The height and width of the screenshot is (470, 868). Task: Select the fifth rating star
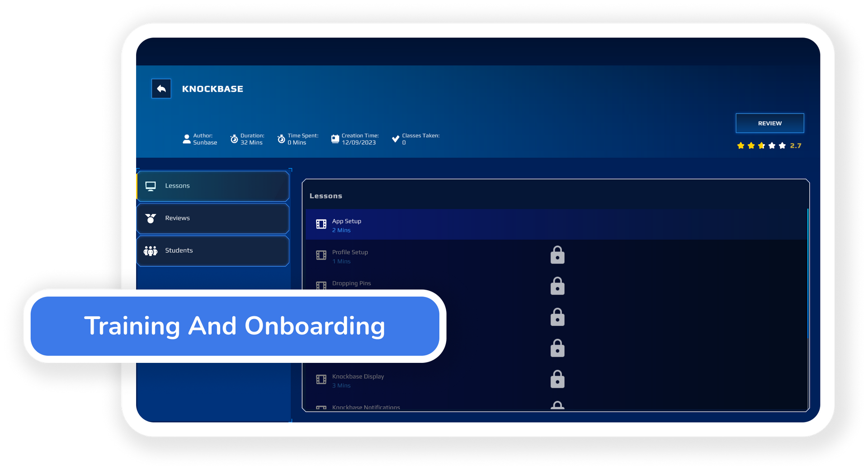coord(782,146)
